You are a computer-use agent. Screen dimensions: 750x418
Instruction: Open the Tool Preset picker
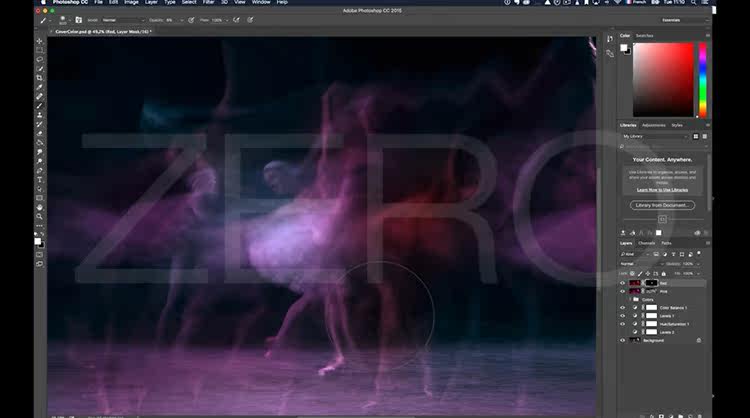click(x=44, y=20)
